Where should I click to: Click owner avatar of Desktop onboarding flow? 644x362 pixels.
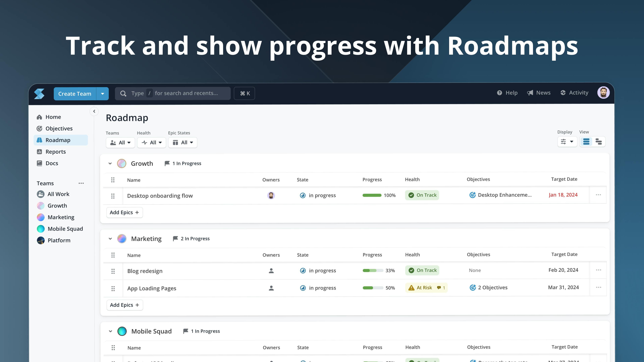(x=271, y=195)
